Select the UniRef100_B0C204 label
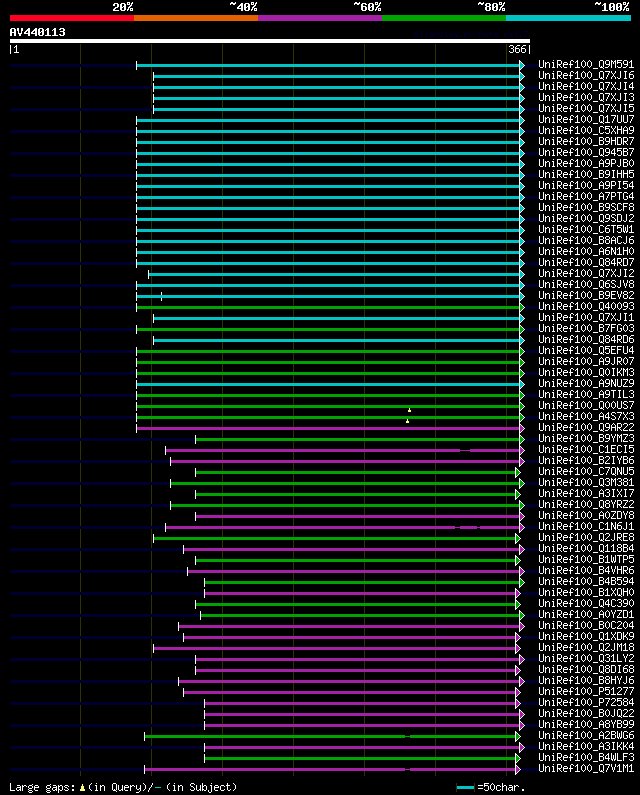 coord(586,625)
